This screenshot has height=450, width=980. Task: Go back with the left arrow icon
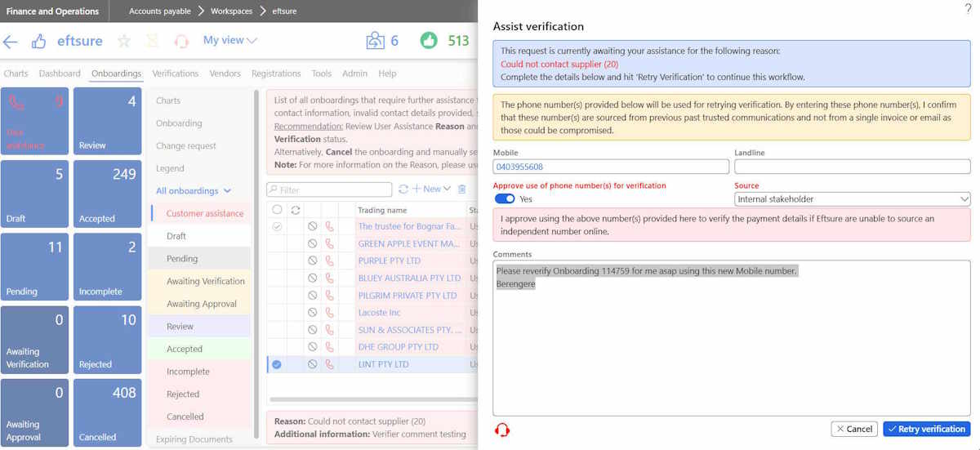point(11,41)
